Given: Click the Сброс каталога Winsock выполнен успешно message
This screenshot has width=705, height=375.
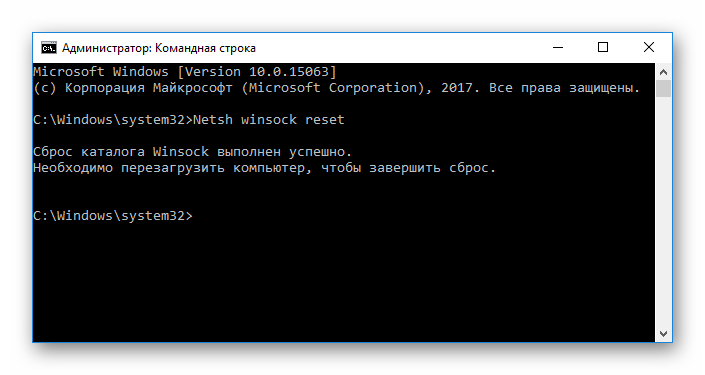Looking at the screenshot, I should 192,152.
